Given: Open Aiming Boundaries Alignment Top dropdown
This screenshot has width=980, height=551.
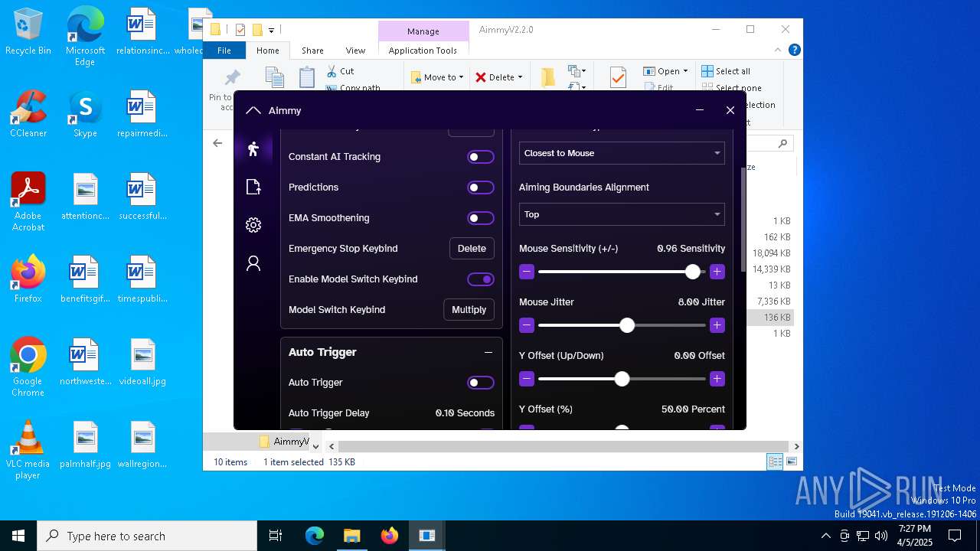Looking at the screenshot, I should click(622, 214).
